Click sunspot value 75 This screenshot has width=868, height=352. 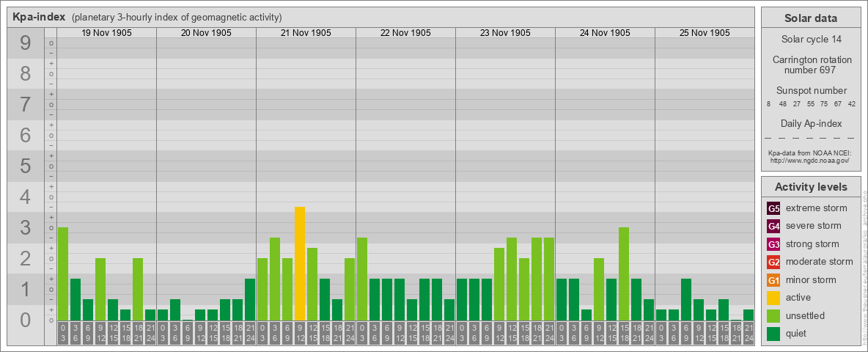[x=824, y=104]
